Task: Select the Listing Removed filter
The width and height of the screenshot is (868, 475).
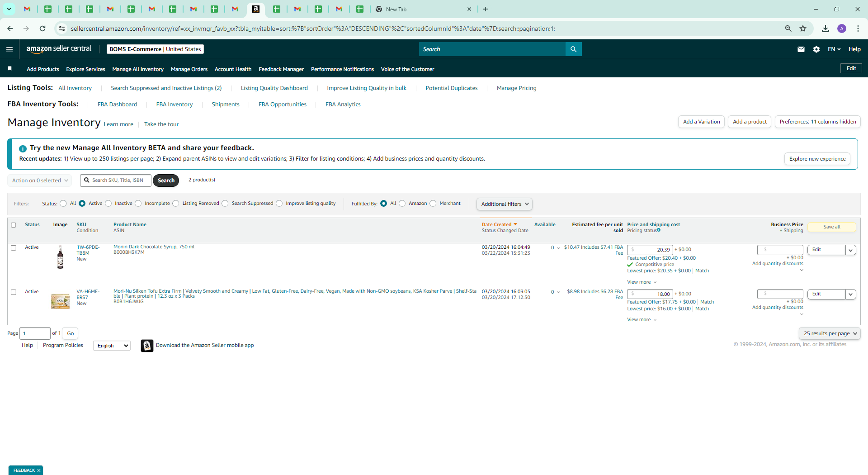Action: tap(176, 204)
